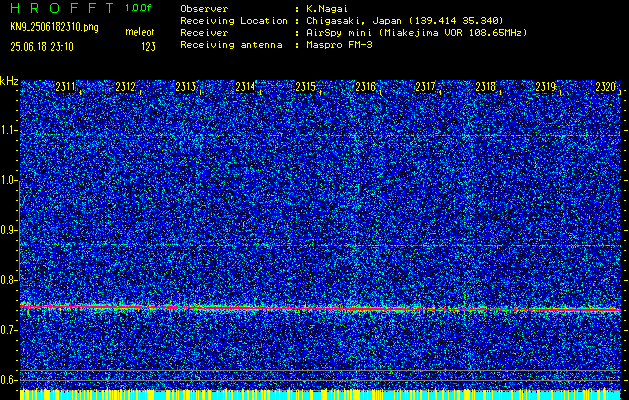
Task: Click the Receiver value AirSpy mini
Action: pyautogui.click(x=338, y=32)
